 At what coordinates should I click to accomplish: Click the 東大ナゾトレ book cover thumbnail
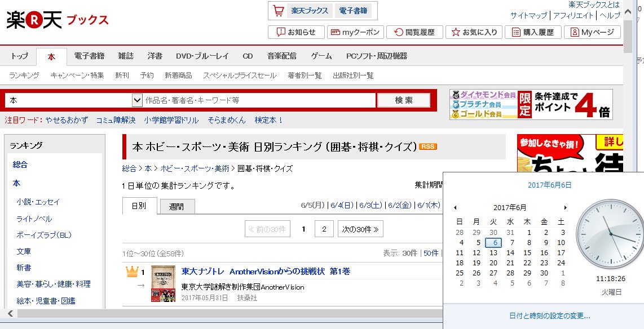(163, 283)
